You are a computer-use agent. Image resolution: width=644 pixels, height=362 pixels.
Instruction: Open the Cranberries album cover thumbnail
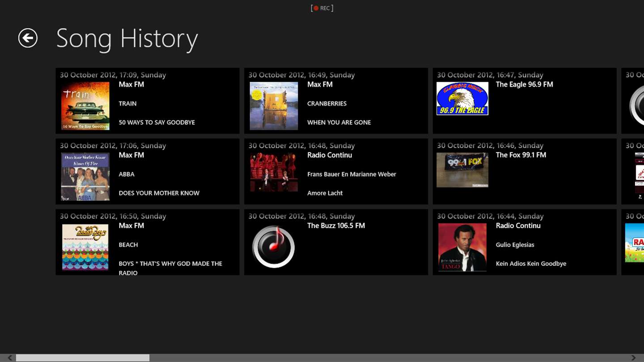pos(274,106)
